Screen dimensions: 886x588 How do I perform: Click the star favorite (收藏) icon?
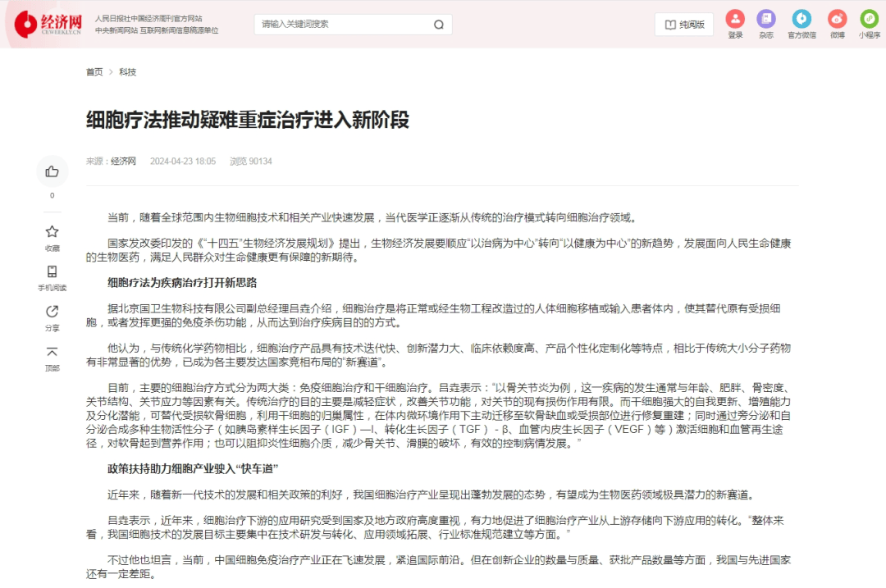(x=53, y=232)
